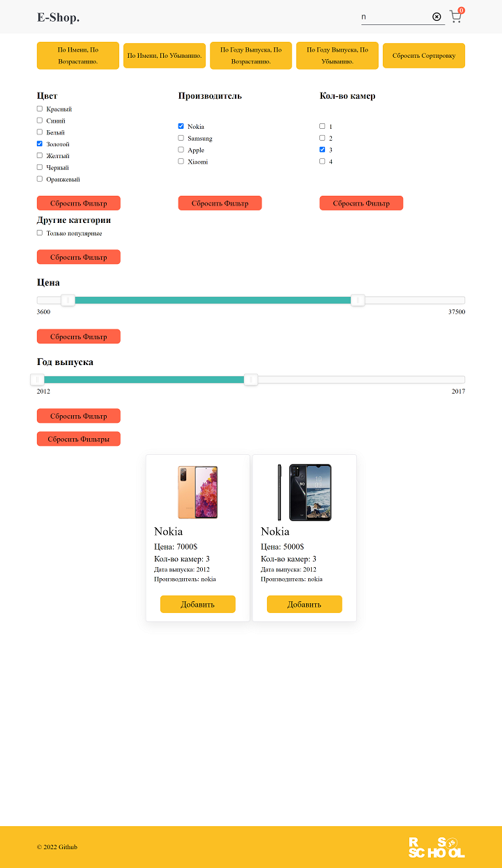Uncheck the Золотой color checkbox
Viewport: 502px width, 868px height.
coord(39,144)
